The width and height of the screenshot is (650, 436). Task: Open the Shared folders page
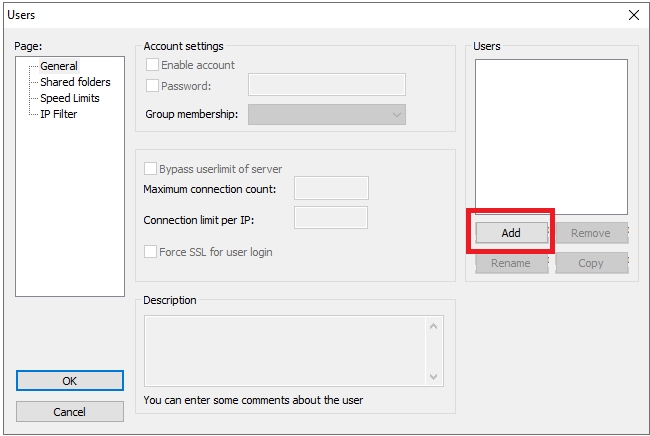pos(75,82)
